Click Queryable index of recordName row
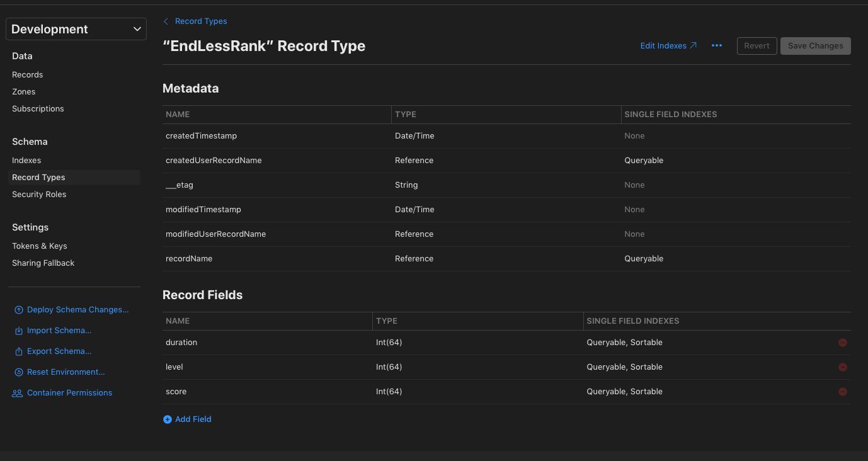The width and height of the screenshot is (868, 461). click(x=644, y=259)
